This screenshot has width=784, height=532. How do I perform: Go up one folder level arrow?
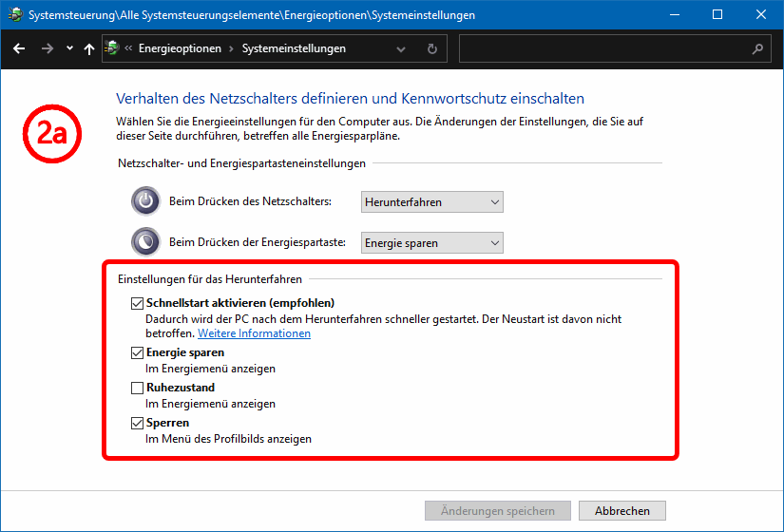tap(89, 48)
